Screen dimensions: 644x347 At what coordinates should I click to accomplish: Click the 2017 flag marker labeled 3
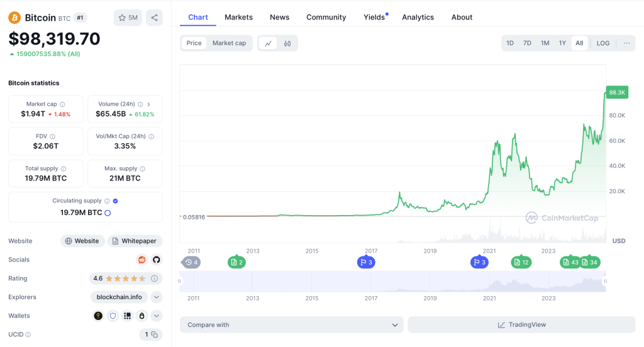[366, 262]
